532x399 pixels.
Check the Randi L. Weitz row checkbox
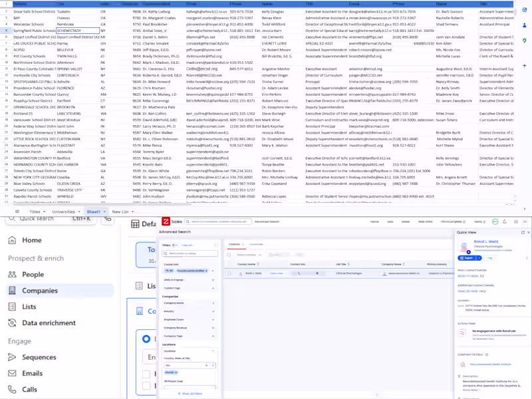pyautogui.click(x=230, y=273)
